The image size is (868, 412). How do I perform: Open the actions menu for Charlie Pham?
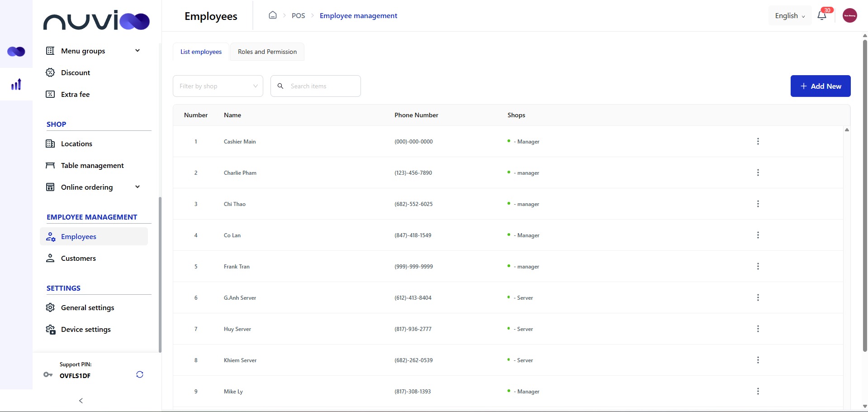coord(758,172)
